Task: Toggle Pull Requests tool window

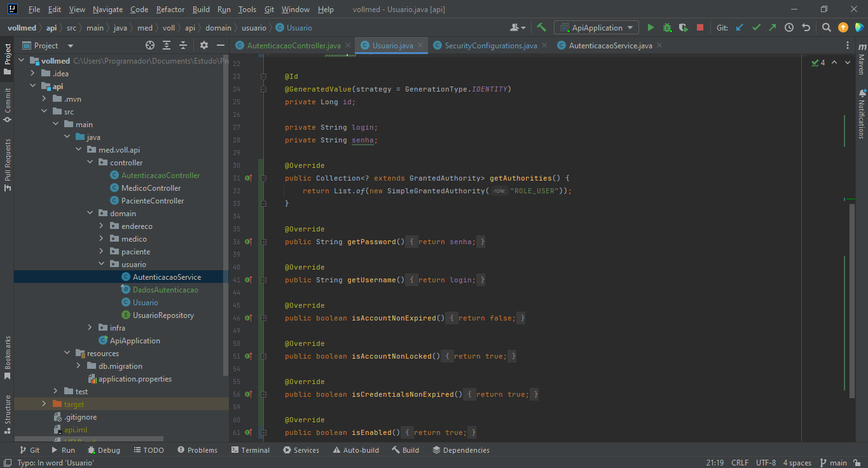Action: 7,165
